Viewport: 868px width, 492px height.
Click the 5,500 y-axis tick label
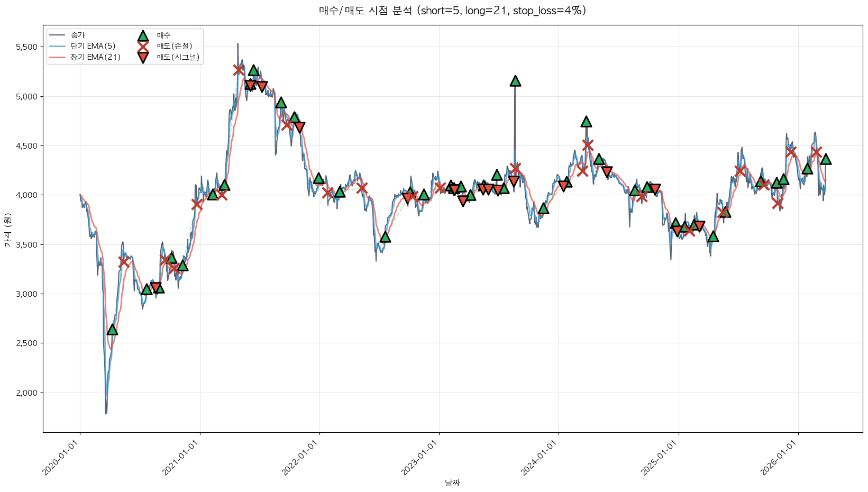coord(26,47)
